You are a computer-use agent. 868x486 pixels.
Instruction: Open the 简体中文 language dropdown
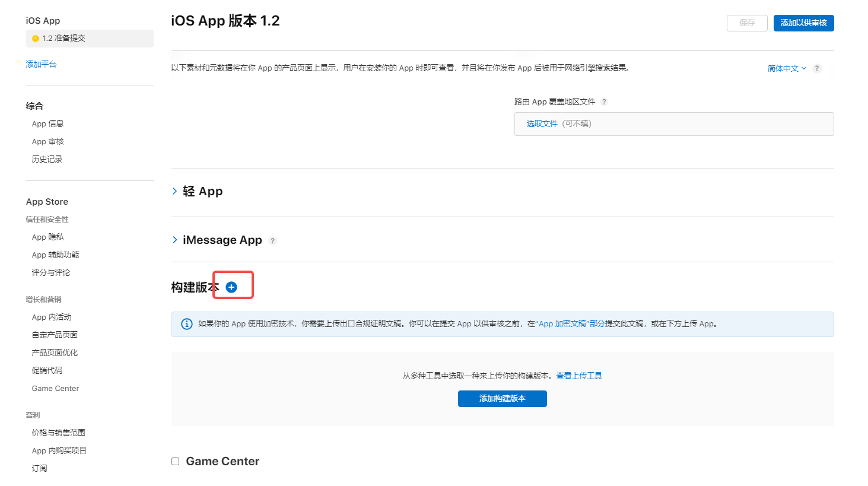coord(787,68)
